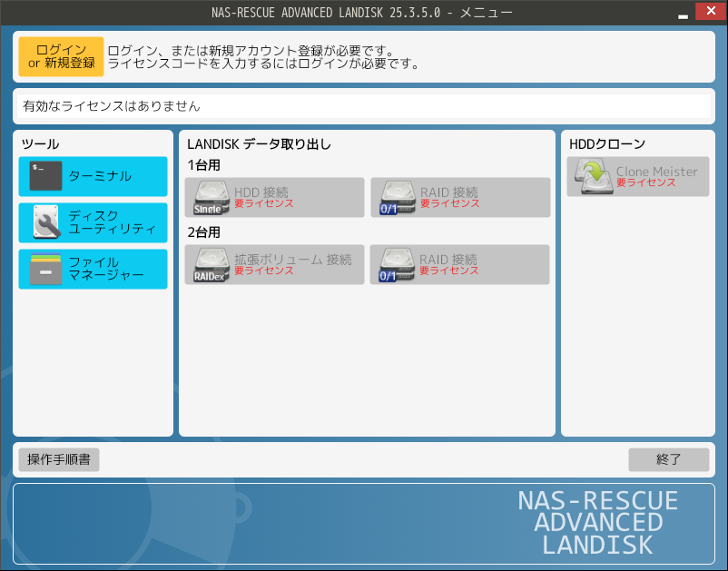Select the HDD 接続 label text

click(261, 192)
